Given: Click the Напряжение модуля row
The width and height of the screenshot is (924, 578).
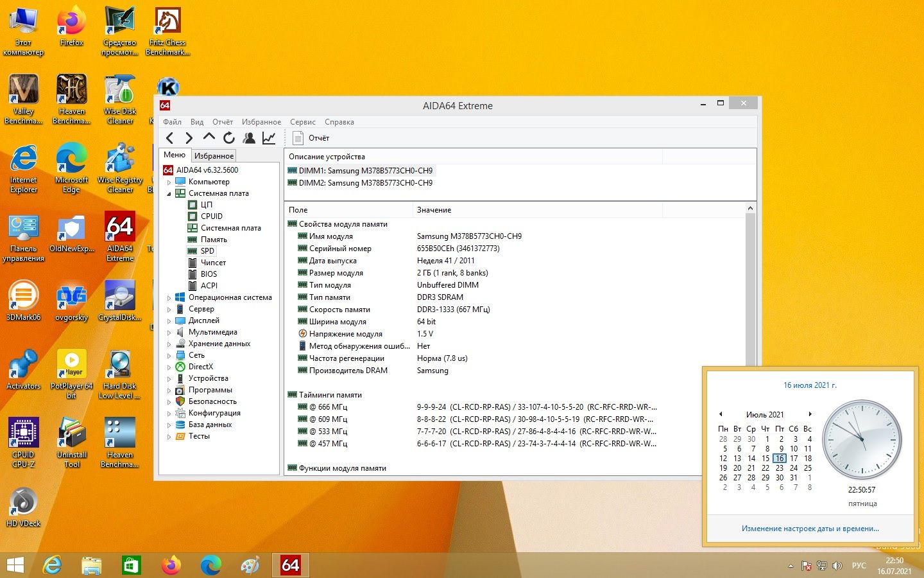Looking at the screenshot, I should pos(517,334).
